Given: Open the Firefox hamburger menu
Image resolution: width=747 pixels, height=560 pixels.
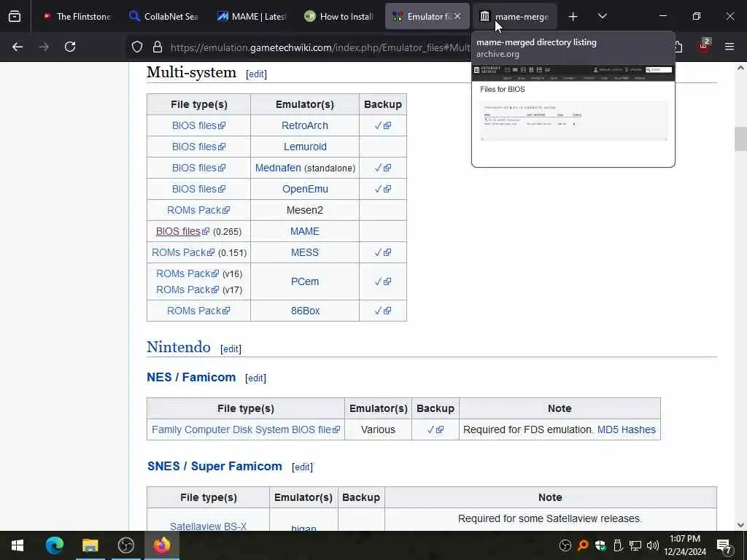Looking at the screenshot, I should 729,47.
